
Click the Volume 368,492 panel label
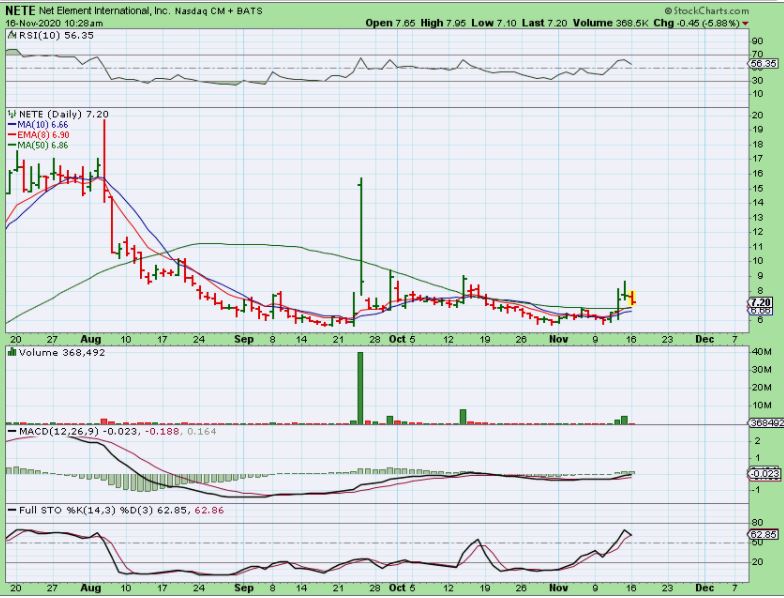[62, 352]
